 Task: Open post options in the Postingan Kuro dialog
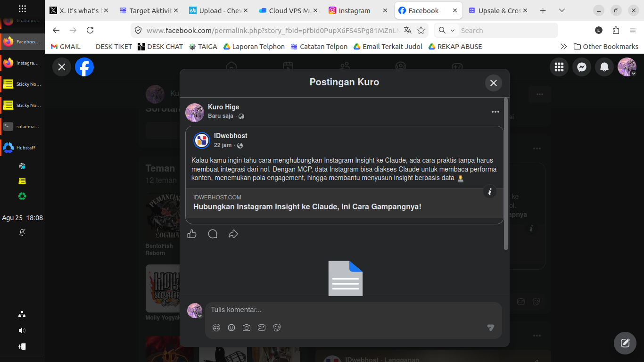495,112
